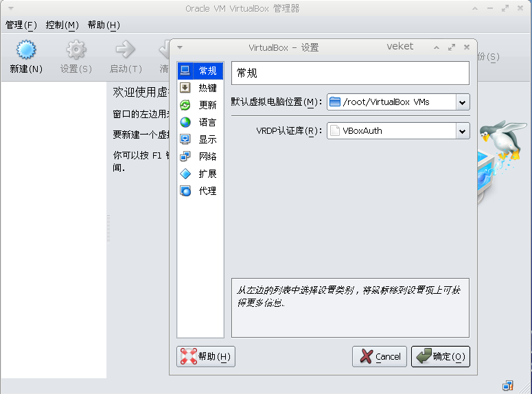Open the 更新 update settings category
The image size is (532, 394).
[x=200, y=105]
